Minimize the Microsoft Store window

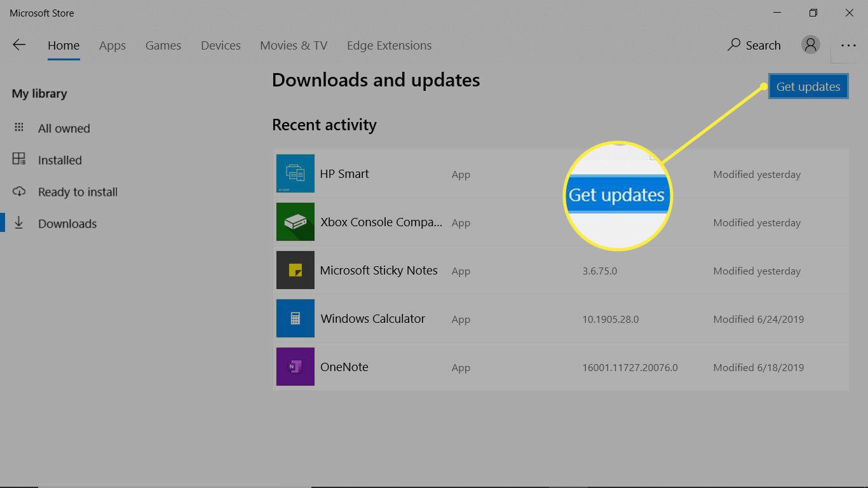tap(777, 13)
